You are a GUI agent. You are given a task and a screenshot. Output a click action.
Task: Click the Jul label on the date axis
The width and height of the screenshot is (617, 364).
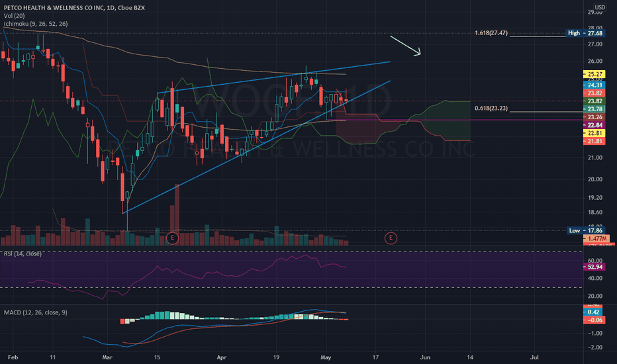point(534,357)
